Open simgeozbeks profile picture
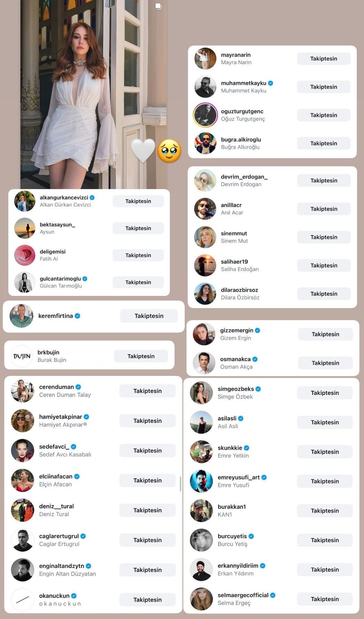Viewport: 364px width, 619px height. pos(201,392)
